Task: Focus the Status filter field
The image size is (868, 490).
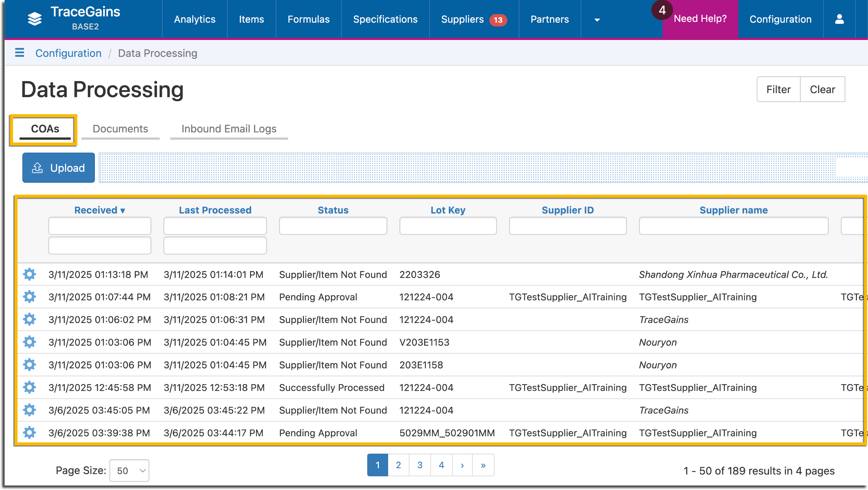Action: [x=333, y=226]
